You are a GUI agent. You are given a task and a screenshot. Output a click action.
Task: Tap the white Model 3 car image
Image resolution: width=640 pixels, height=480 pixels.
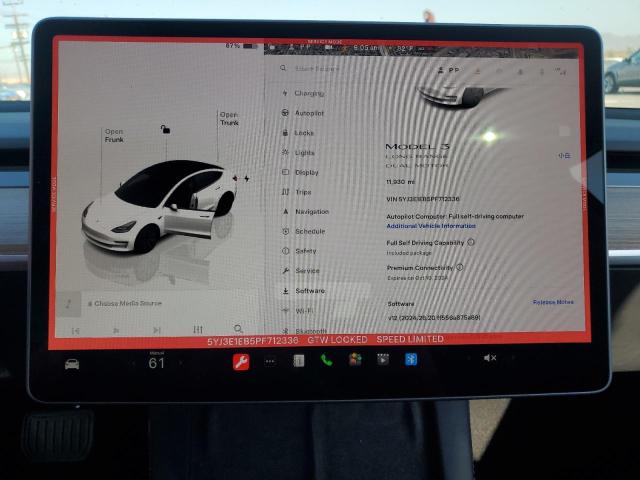[x=159, y=206]
